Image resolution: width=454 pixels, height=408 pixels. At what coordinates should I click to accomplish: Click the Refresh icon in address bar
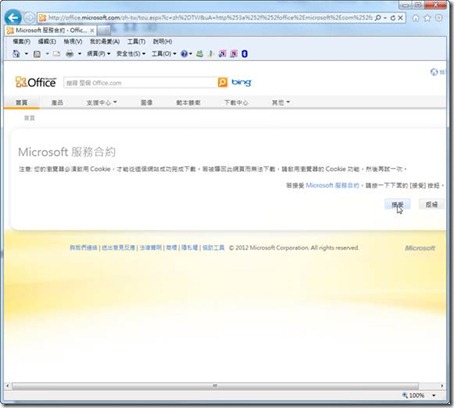click(x=393, y=18)
